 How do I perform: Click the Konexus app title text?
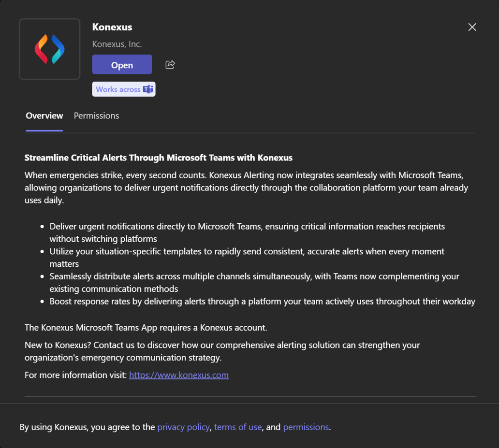pyautogui.click(x=112, y=27)
